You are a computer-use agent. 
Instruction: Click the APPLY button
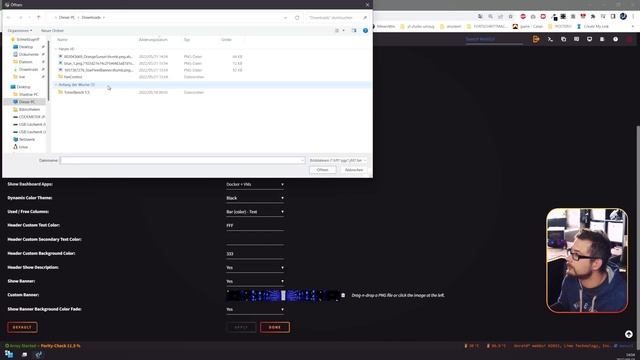click(x=241, y=327)
